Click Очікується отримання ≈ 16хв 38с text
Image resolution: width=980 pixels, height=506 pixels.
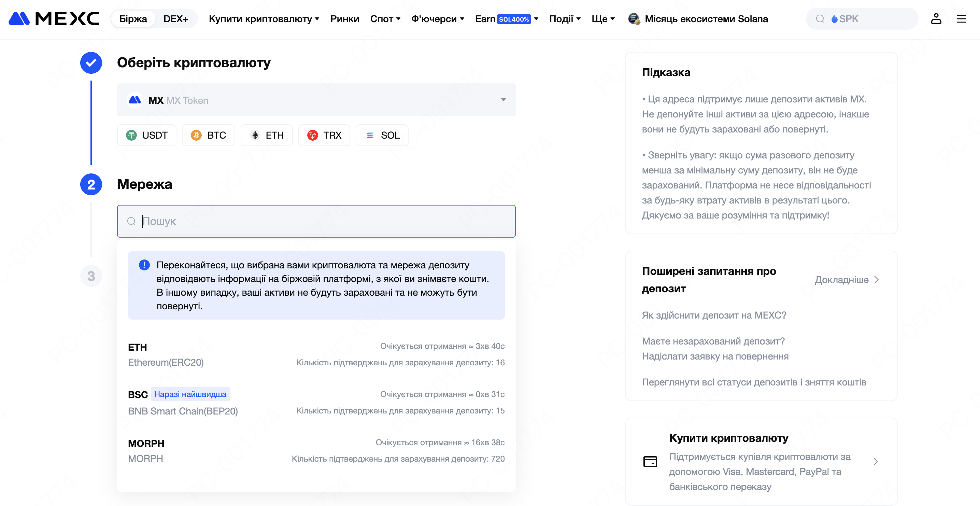point(440,442)
